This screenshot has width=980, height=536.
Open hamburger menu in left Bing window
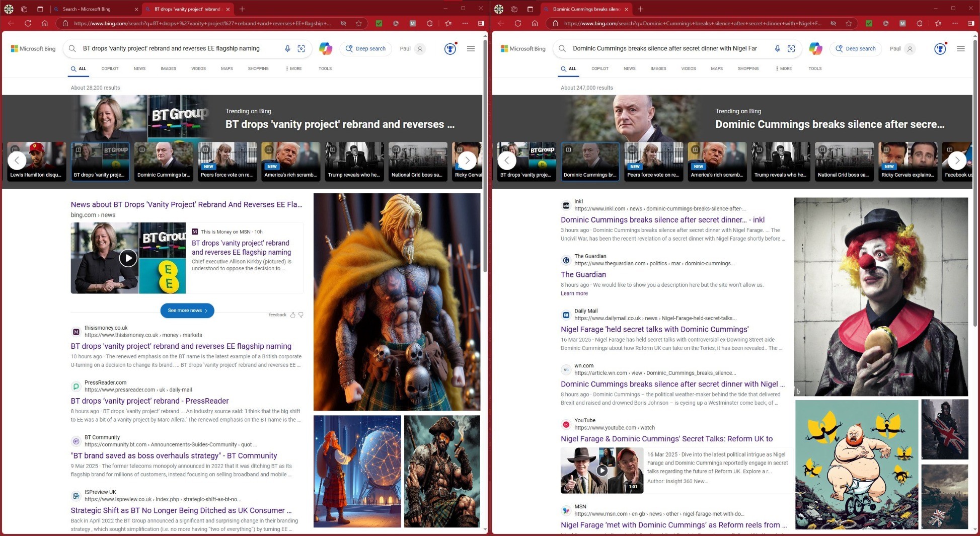coord(471,48)
